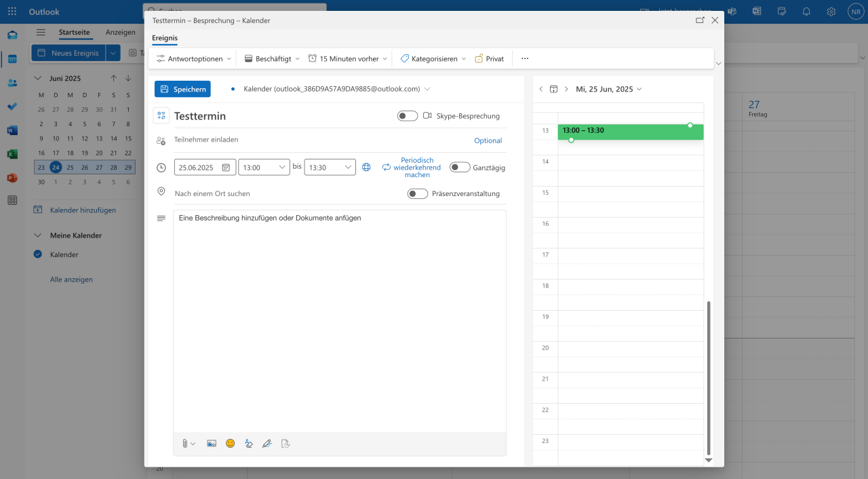Screen dimensions: 868x479
Task: Open the app launcher waffle icon
Action: click(12, 12)
